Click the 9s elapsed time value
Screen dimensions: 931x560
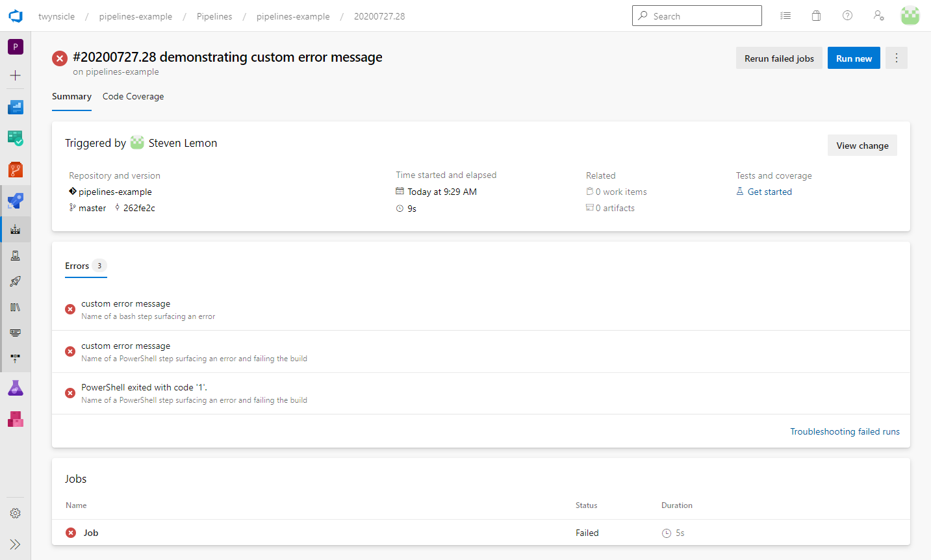(412, 209)
